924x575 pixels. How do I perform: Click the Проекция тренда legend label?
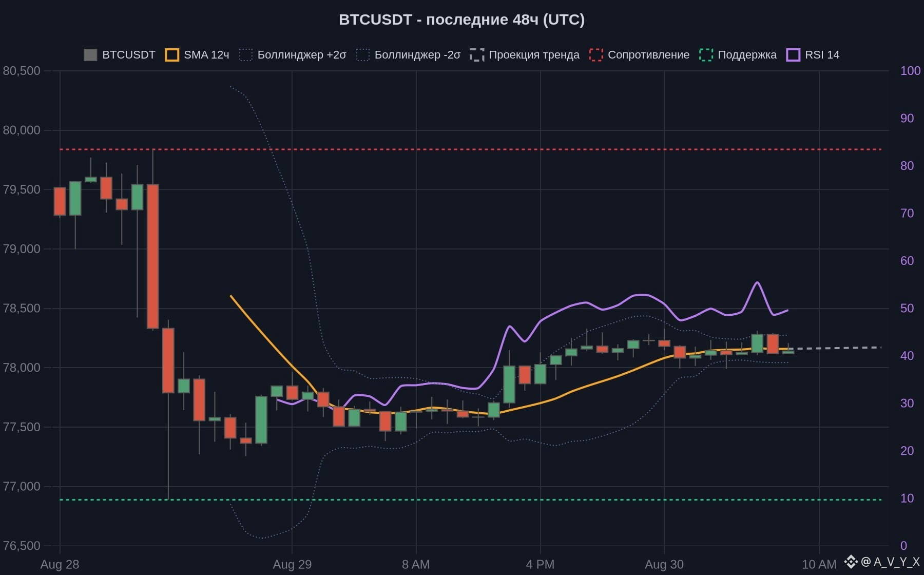pyautogui.click(x=534, y=55)
